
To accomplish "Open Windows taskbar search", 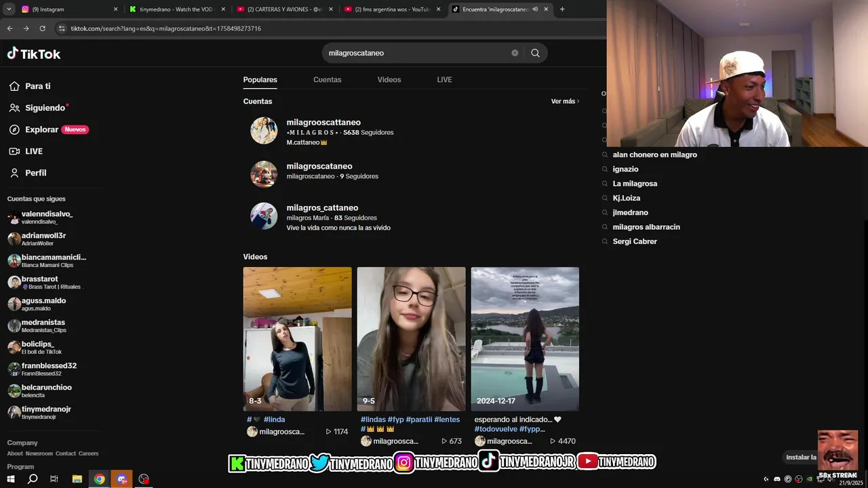I will click(33, 479).
